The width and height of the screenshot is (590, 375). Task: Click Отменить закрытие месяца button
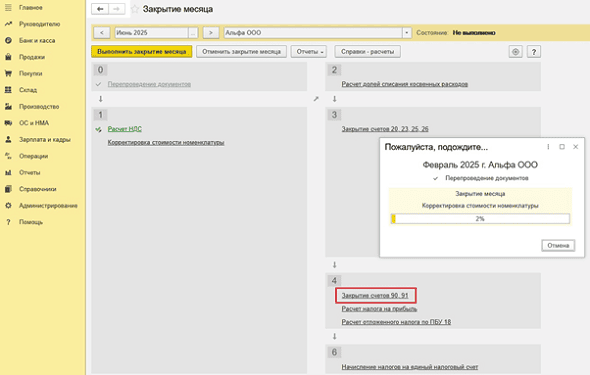[241, 52]
